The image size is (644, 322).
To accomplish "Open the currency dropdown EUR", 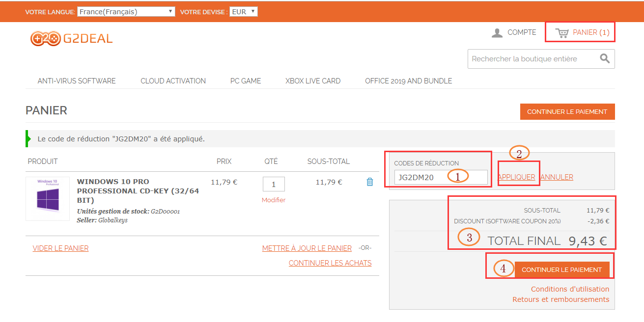I will pyautogui.click(x=244, y=11).
